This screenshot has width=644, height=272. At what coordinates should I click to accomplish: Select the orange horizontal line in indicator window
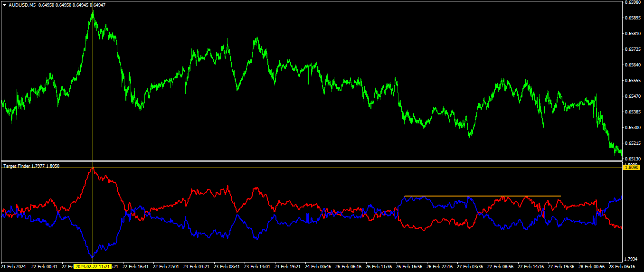coord(483,196)
